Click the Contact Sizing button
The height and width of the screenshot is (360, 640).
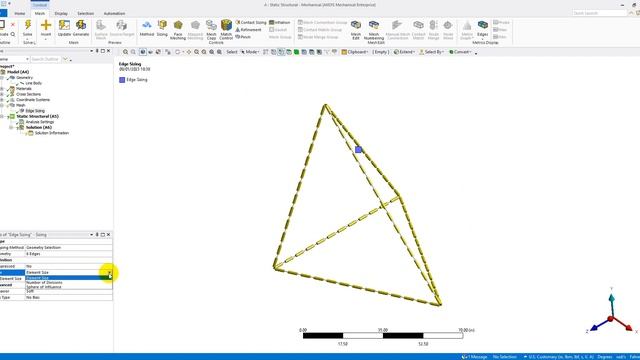tap(251, 22)
